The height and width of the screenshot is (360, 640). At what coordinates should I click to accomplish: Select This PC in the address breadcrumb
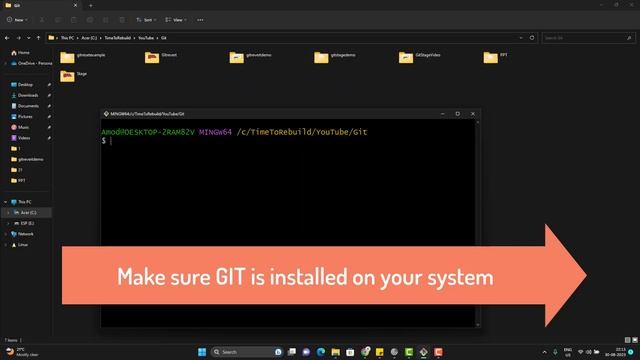click(67, 38)
